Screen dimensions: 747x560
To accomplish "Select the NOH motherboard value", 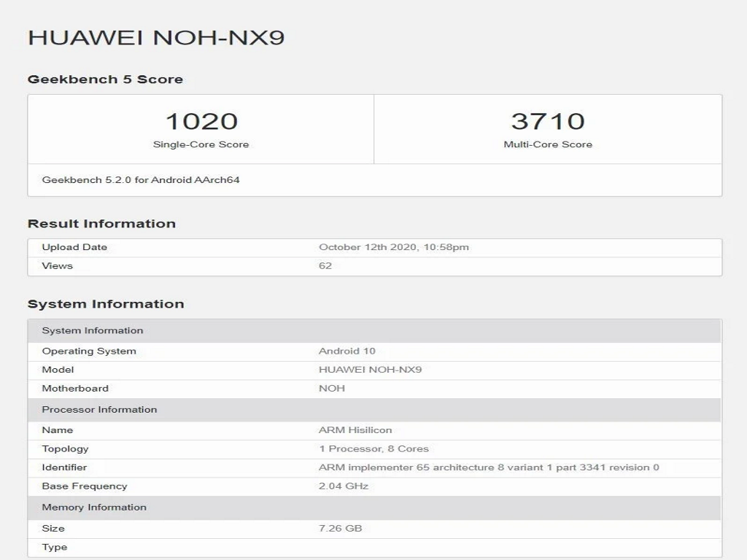I will pyautogui.click(x=332, y=388).
